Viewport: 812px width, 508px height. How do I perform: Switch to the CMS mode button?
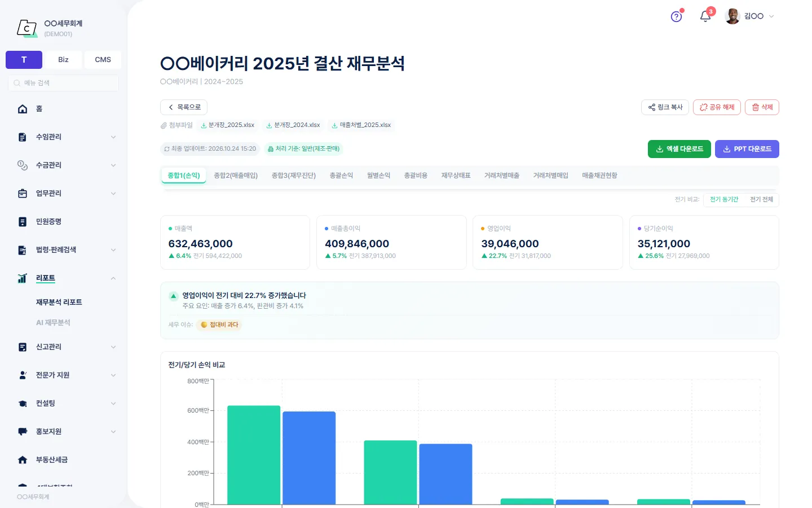coord(103,60)
